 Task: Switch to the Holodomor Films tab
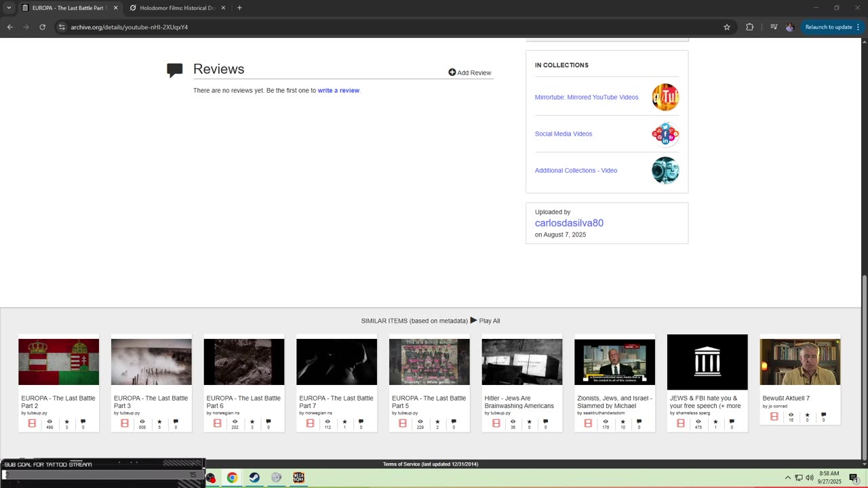click(x=178, y=8)
